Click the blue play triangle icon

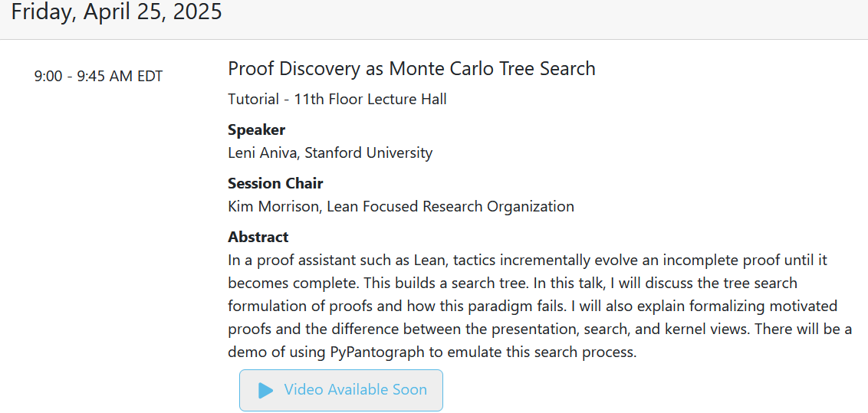point(266,390)
